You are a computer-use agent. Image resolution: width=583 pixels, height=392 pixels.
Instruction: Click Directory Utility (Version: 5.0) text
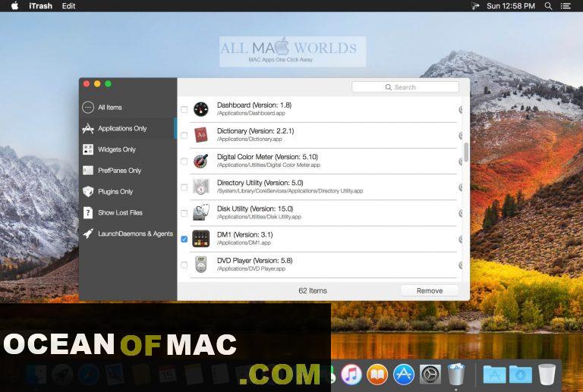coord(260,183)
